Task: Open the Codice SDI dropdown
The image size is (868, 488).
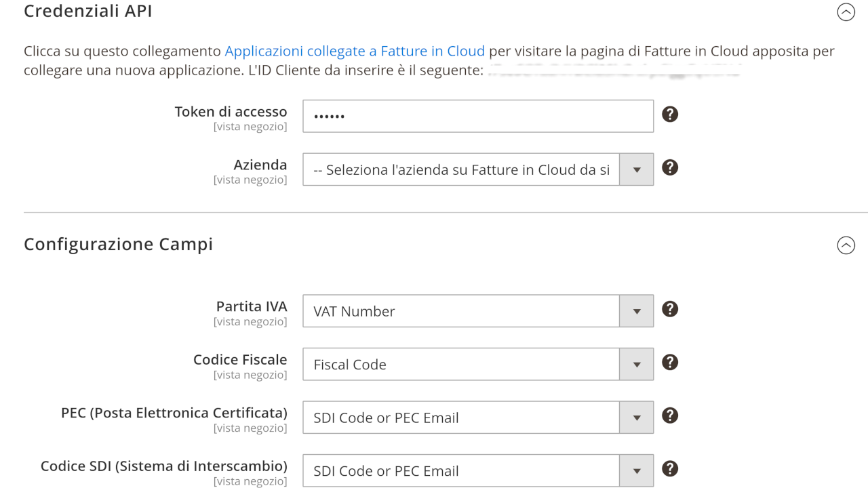Action: [x=478, y=471]
